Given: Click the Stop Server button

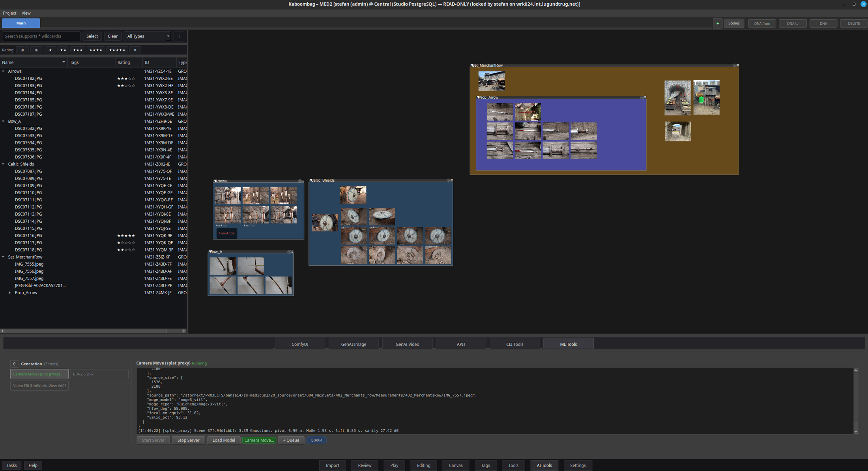Looking at the screenshot, I should point(188,440).
